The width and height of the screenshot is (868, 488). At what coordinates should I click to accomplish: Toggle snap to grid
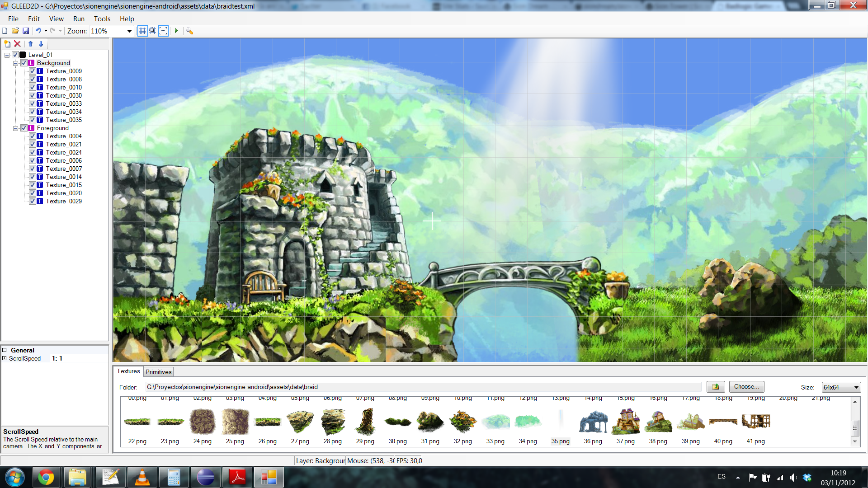click(153, 31)
